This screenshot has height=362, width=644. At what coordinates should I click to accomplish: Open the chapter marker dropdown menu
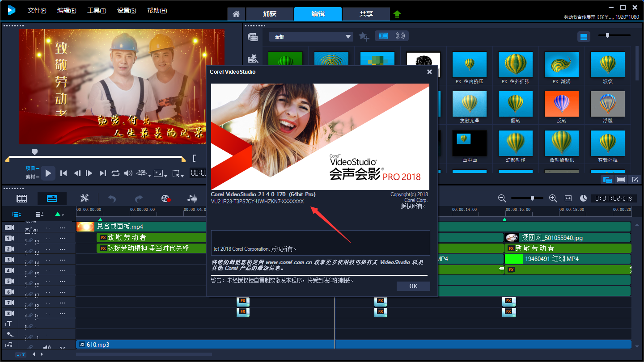coord(59,215)
